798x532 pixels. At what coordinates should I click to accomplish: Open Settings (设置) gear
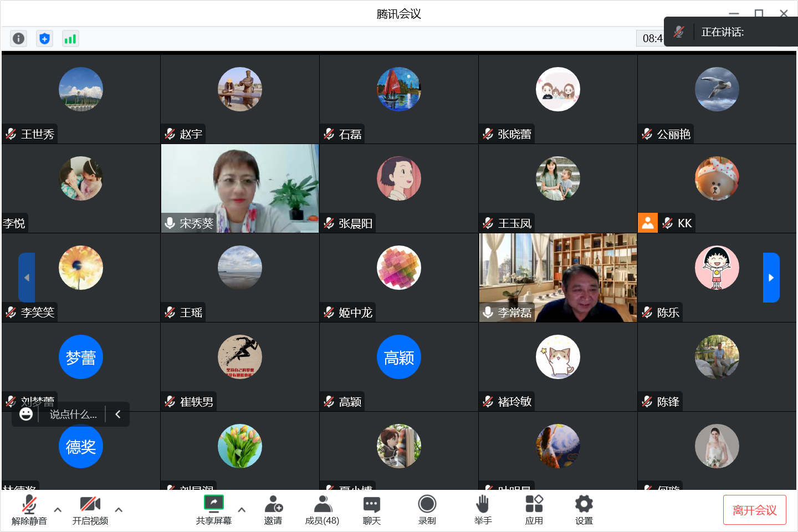(x=584, y=509)
